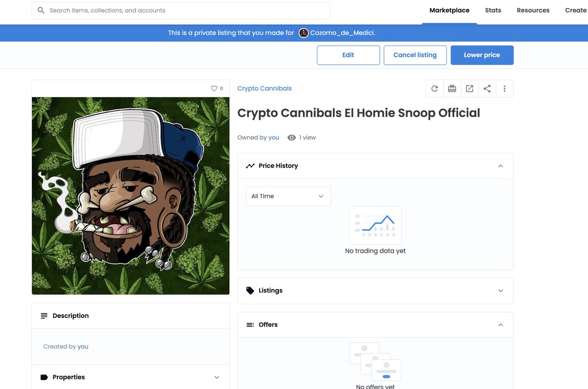Click the 'you' owner link
This screenshot has height=389, width=588.
(274, 138)
